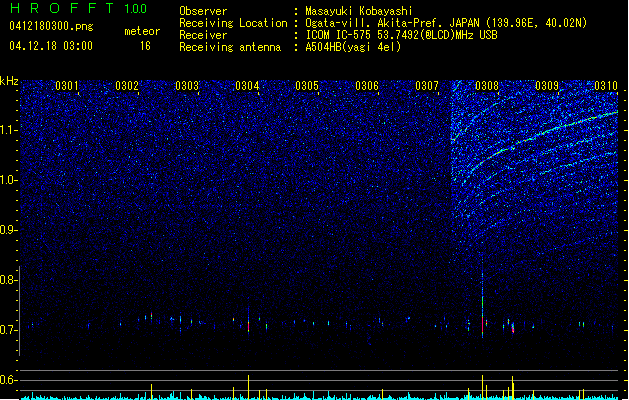The height and width of the screenshot is (400, 629).
Task: Click the 0305 time marker
Action: (307, 85)
